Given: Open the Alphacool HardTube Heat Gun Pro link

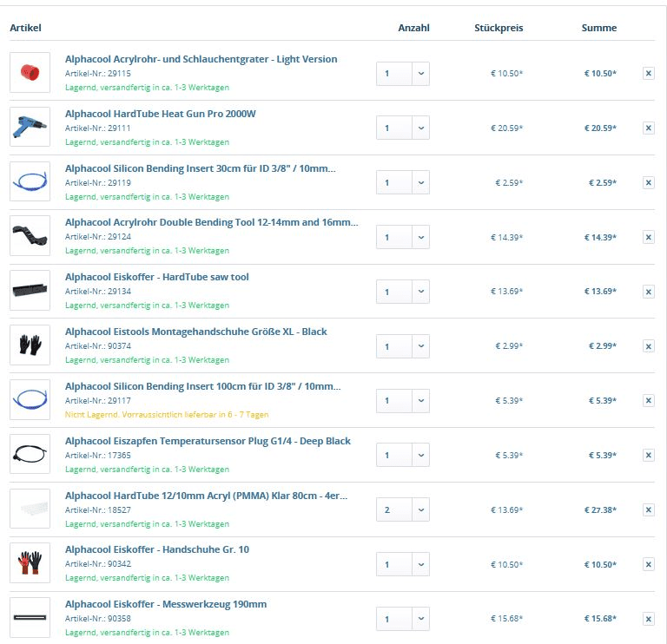Looking at the screenshot, I should click(x=160, y=114).
